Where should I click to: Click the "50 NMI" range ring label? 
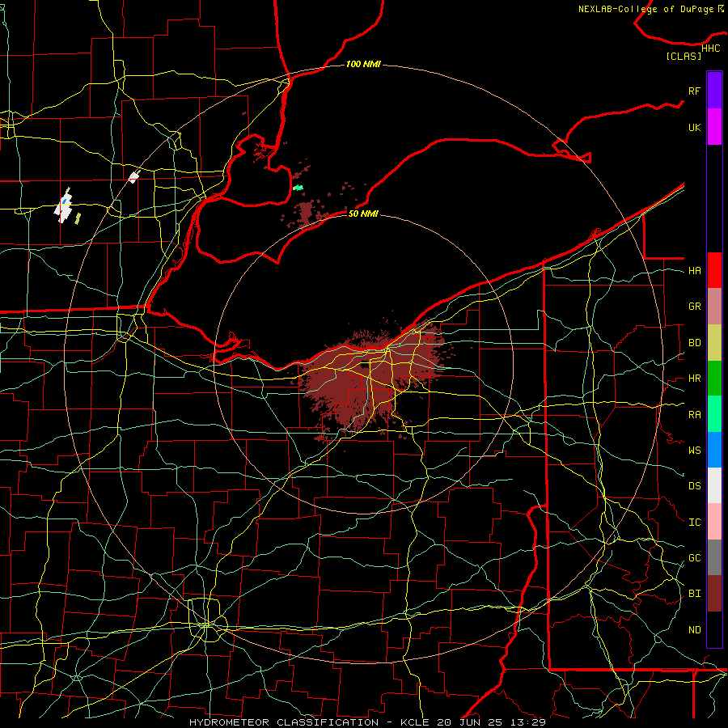coord(363,214)
